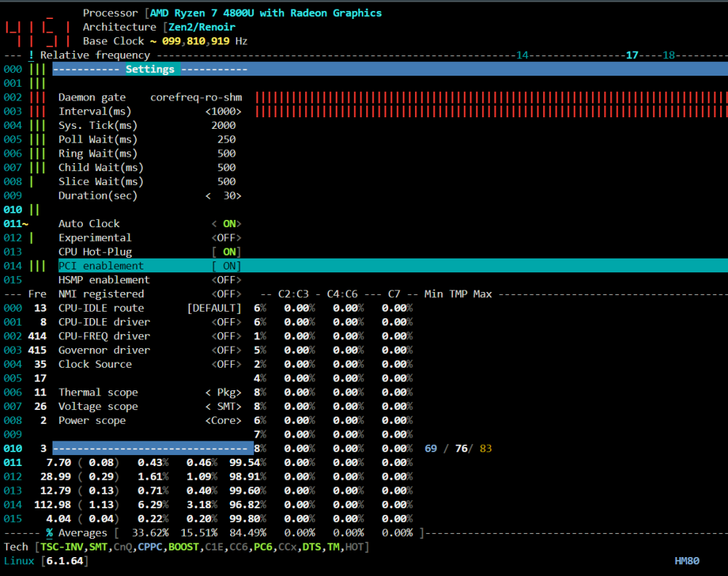The image size is (728, 576).
Task: Toggle CPU Hot-Plug ON value
Action: pyautogui.click(x=226, y=252)
